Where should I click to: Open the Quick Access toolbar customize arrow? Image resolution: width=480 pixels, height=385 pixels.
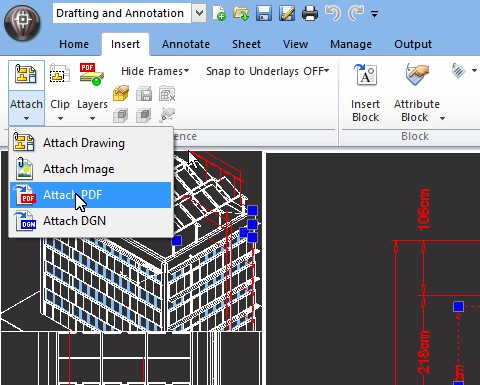(374, 14)
